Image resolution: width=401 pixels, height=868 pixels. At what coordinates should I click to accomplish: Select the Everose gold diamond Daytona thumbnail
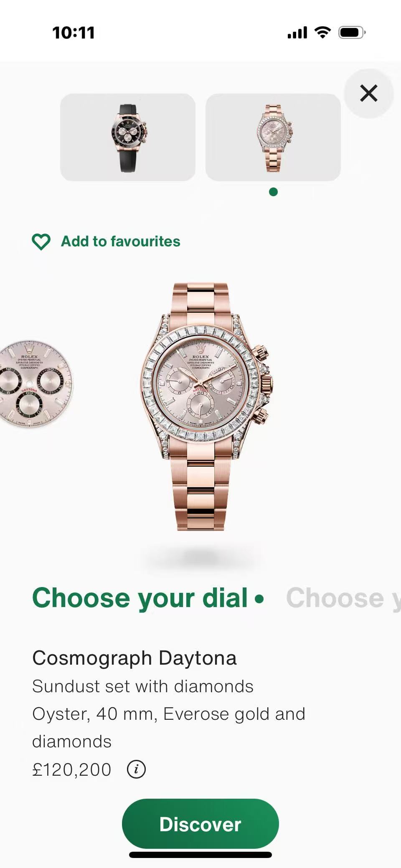273,137
